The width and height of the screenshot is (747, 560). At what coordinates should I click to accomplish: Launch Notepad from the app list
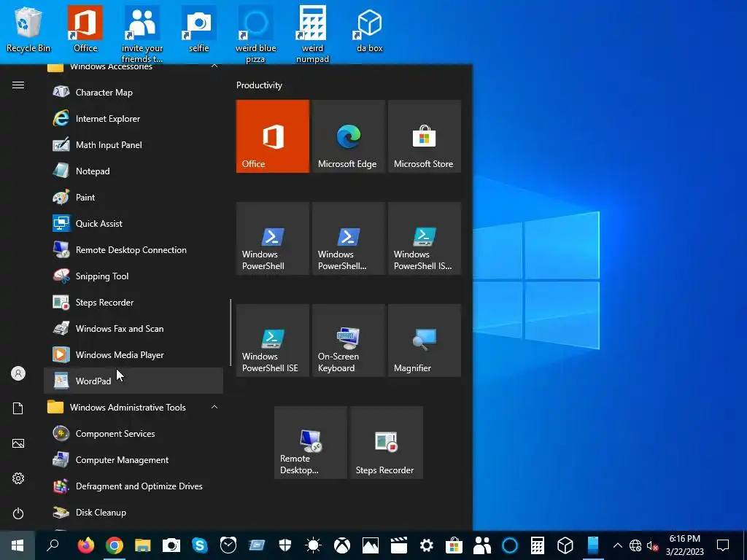133,171
